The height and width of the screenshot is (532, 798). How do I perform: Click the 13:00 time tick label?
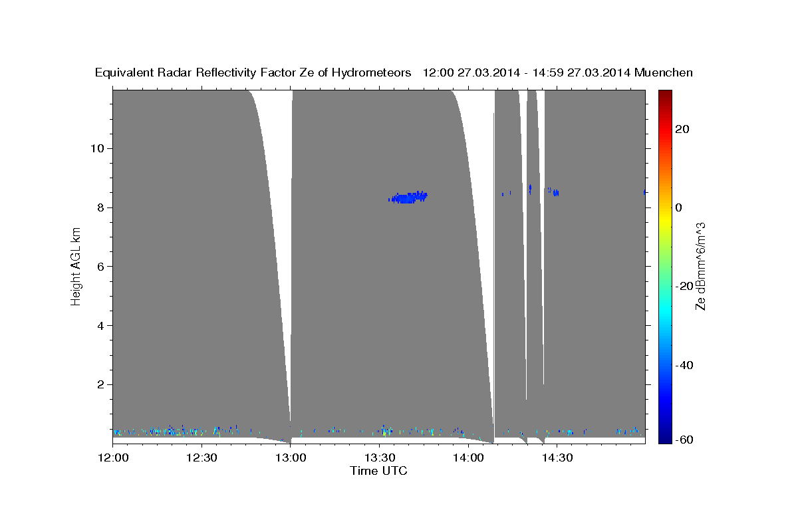pyautogui.click(x=291, y=458)
